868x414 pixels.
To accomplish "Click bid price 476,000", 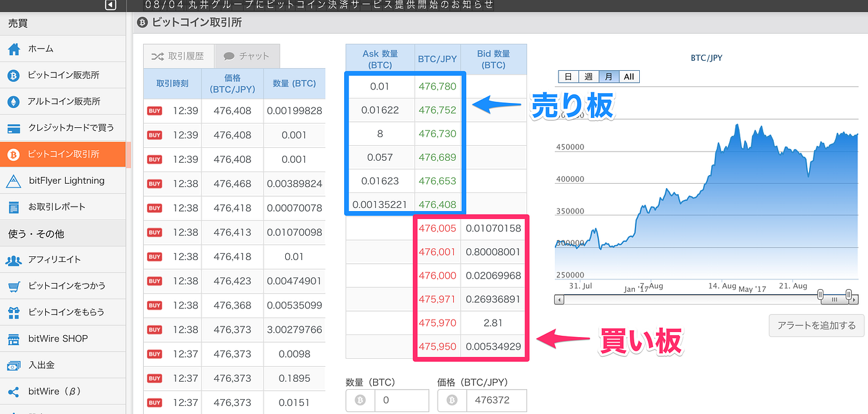I will coord(437,276).
